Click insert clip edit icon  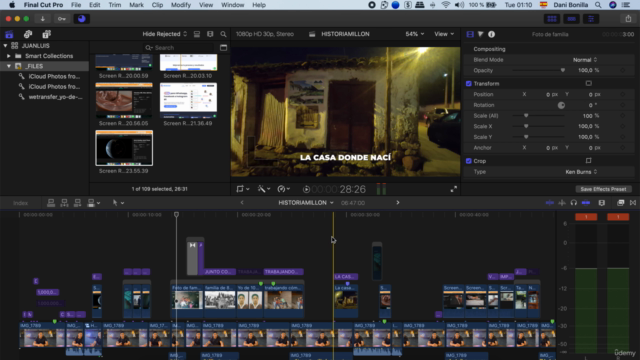tap(64, 203)
